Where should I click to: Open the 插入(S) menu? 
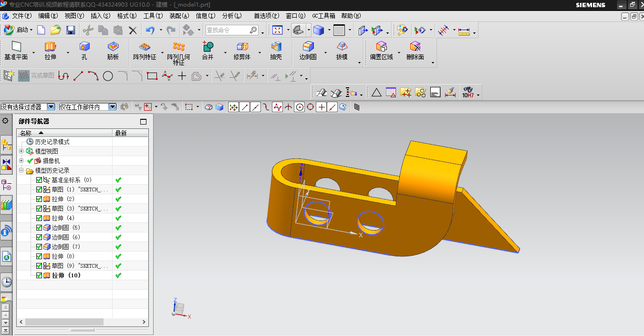pos(100,16)
